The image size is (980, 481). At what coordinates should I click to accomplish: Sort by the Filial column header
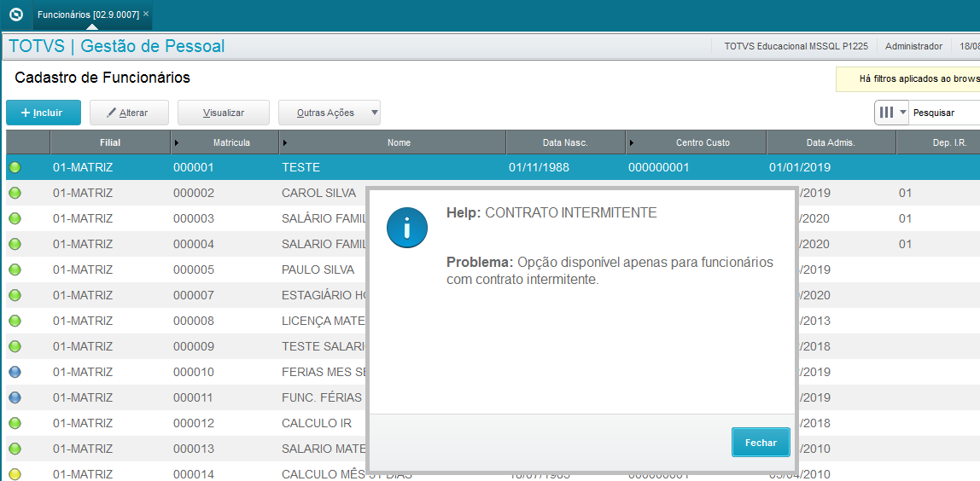110,142
